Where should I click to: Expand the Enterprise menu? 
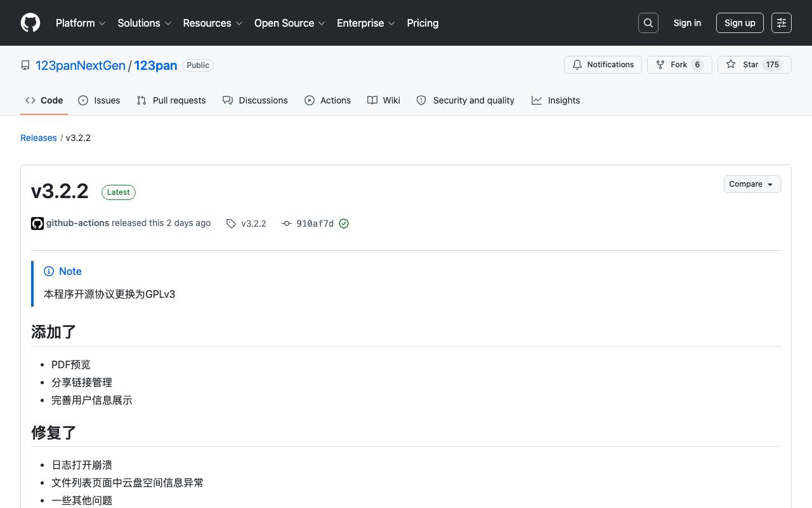[x=366, y=23]
